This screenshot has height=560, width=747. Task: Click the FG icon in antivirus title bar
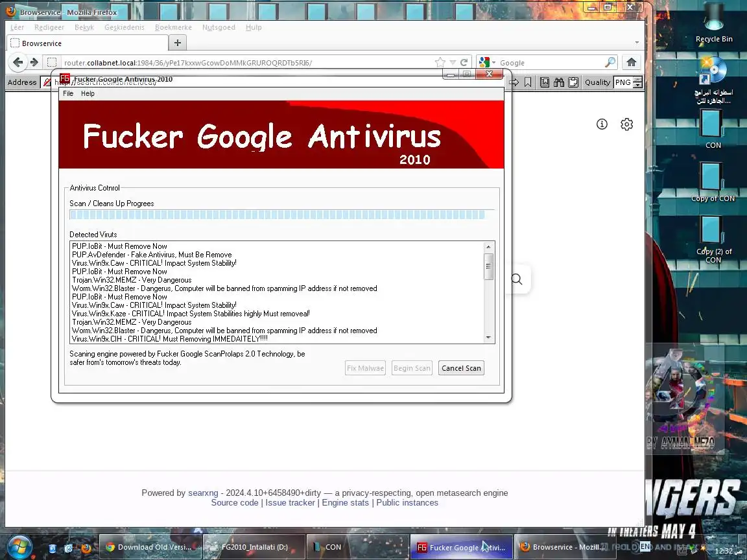click(x=65, y=78)
